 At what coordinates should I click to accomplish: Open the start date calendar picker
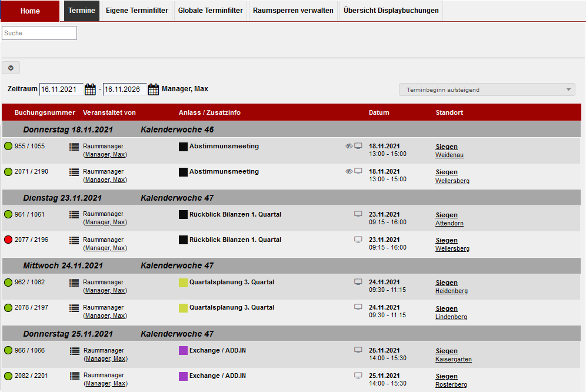click(90, 89)
